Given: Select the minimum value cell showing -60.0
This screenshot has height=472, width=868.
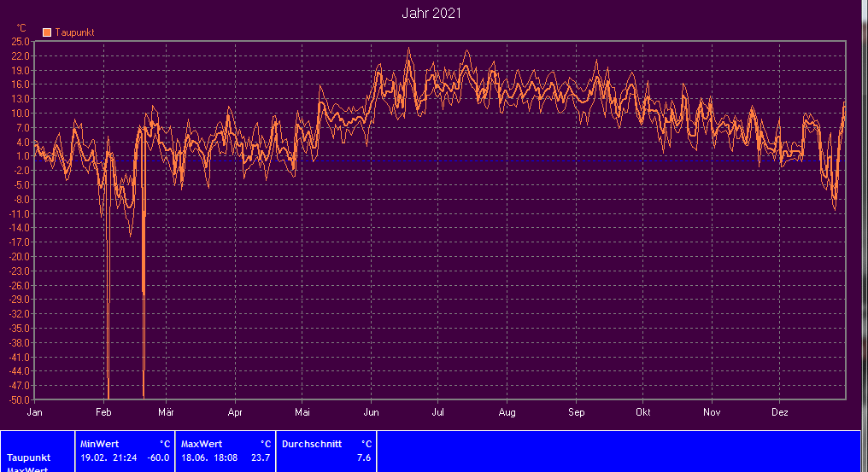Looking at the screenshot, I should point(158,458).
